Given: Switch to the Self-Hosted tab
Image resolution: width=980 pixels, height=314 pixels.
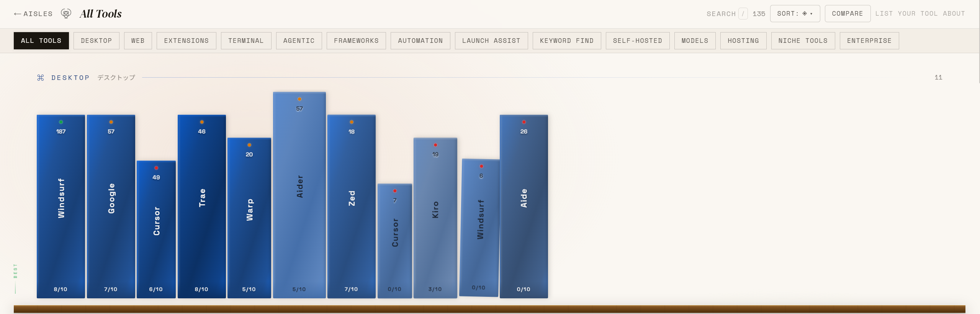Looking at the screenshot, I should click(638, 41).
